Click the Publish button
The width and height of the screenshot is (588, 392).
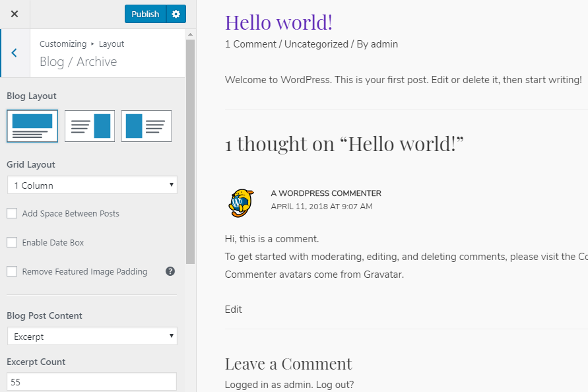coord(145,15)
